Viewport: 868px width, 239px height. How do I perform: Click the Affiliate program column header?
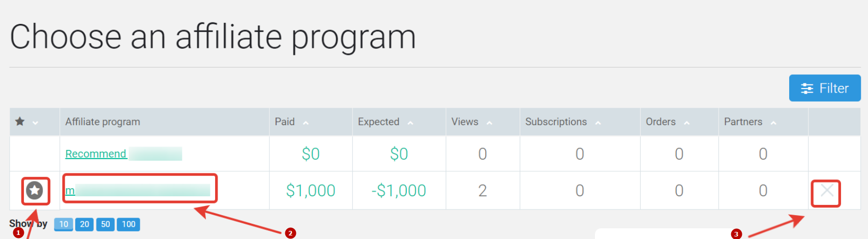103,122
